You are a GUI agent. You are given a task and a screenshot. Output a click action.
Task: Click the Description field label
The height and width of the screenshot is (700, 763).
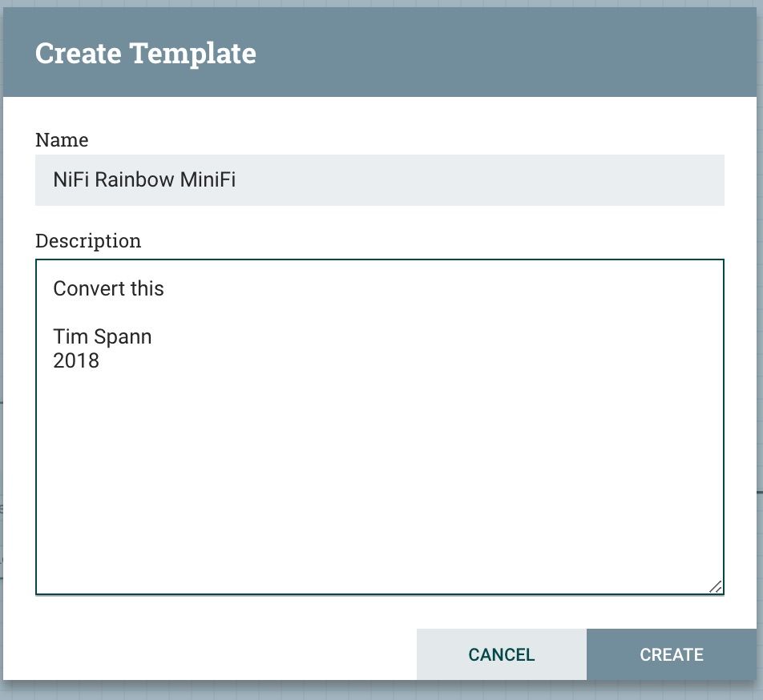click(88, 241)
